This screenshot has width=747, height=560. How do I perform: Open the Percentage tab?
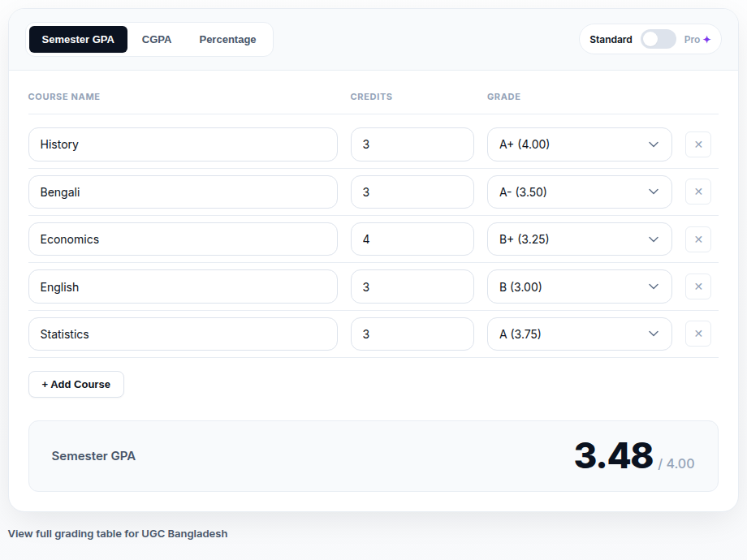click(x=227, y=40)
